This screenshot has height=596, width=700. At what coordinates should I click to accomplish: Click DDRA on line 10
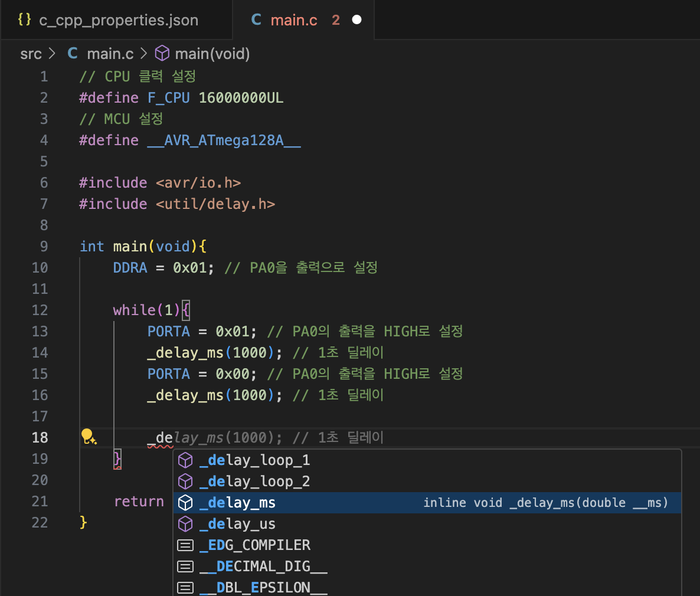(x=130, y=268)
